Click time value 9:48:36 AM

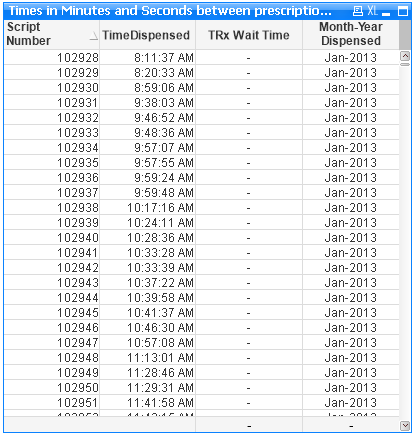click(x=164, y=133)
